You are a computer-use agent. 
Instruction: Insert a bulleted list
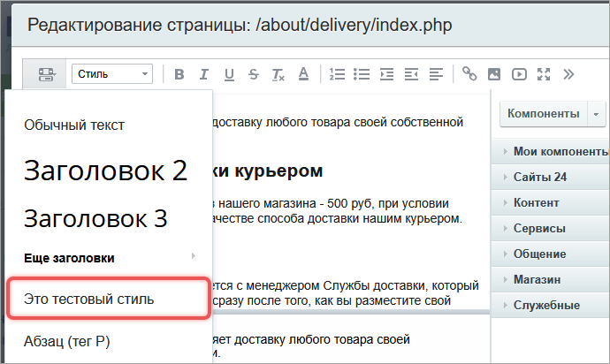click(362, 74)
